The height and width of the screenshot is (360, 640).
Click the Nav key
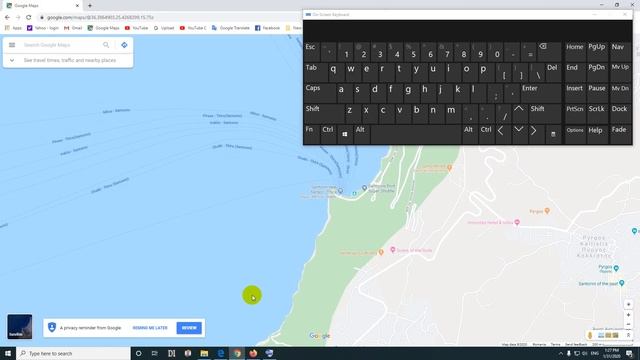(x=620, y=51)
